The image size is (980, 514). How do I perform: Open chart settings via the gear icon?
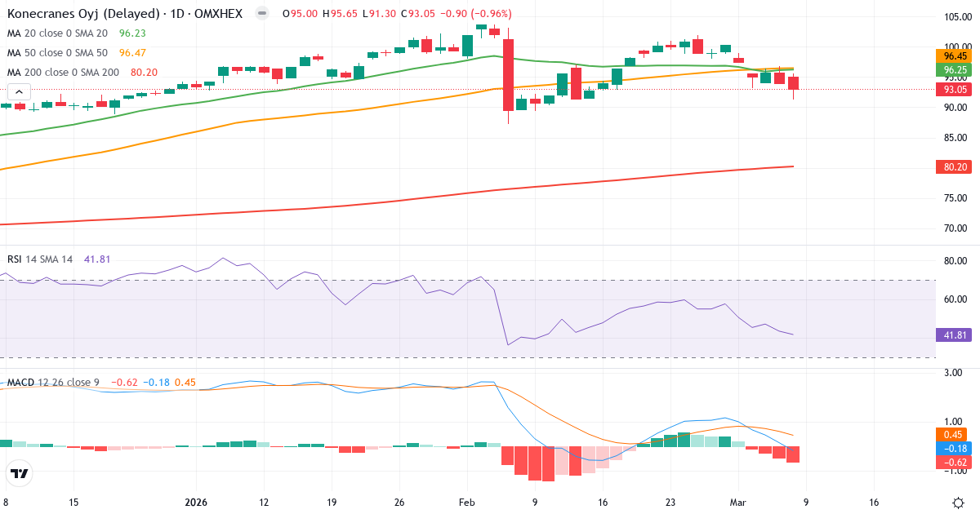pos(958,504)
